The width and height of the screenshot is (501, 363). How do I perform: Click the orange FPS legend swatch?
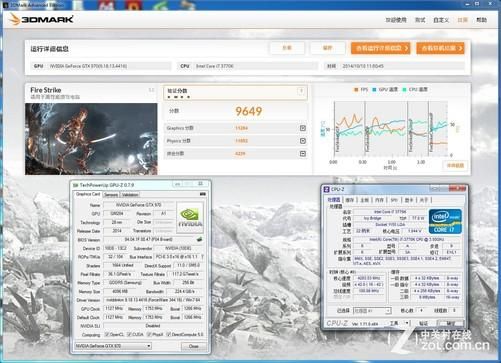[x=356, y=89]
